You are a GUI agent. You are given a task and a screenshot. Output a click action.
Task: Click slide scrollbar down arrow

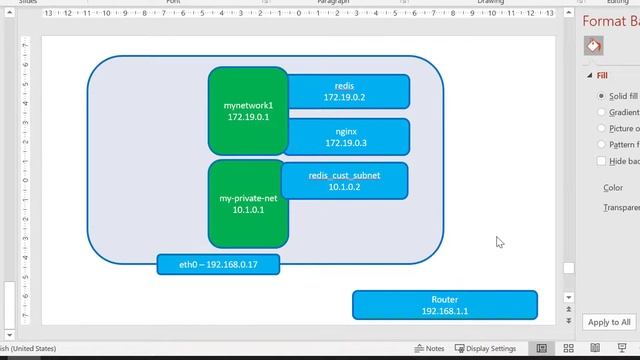(x=569, y=297)
